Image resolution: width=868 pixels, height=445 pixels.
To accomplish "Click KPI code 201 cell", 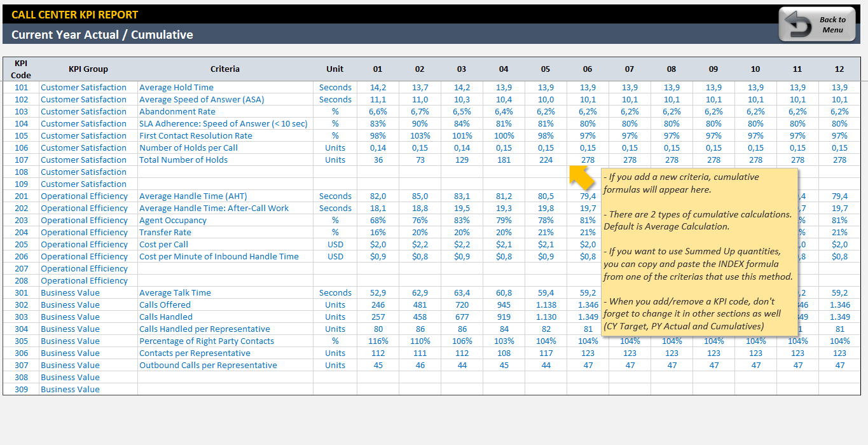I will tap(21, 196).
